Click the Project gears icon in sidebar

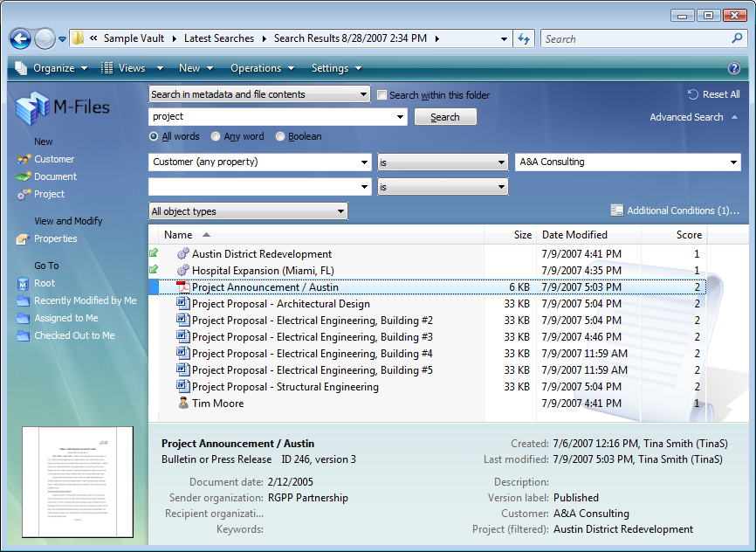[23, 194]
